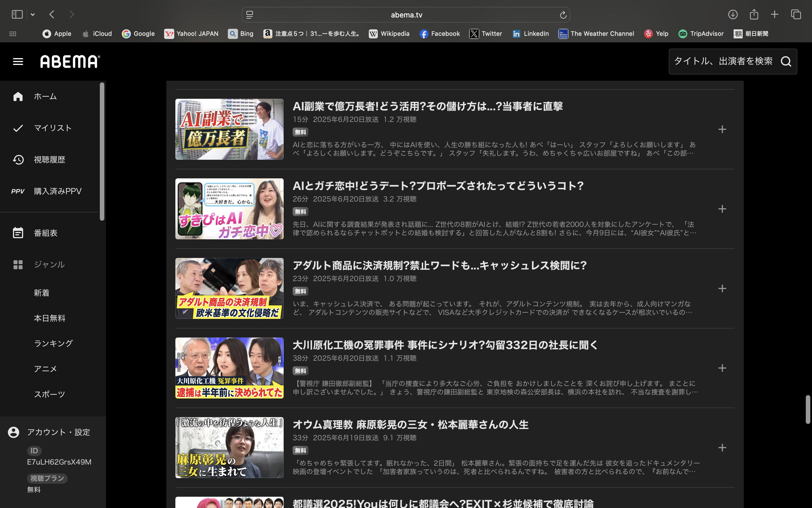This screenshot has height=508, width=812.
Task: Click the PPV icon
Action: [18, 191]
